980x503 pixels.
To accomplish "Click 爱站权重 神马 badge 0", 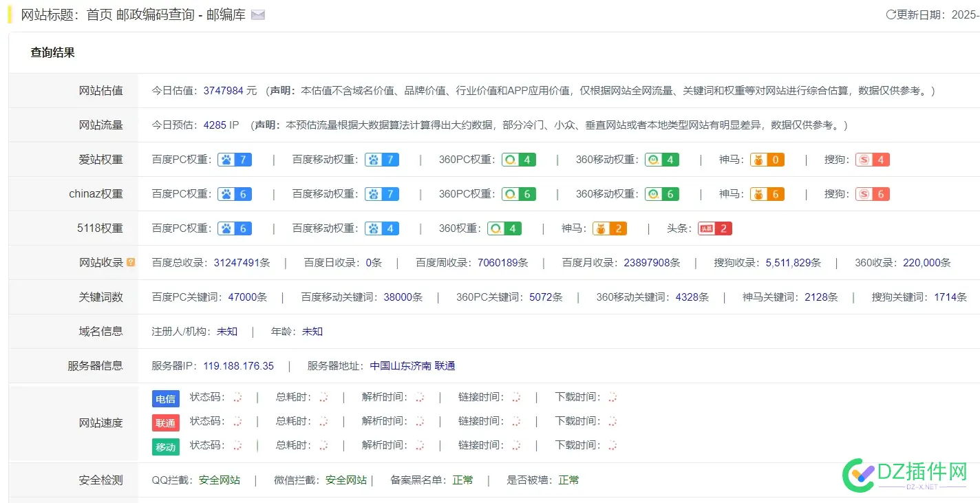I will point(767,160).
